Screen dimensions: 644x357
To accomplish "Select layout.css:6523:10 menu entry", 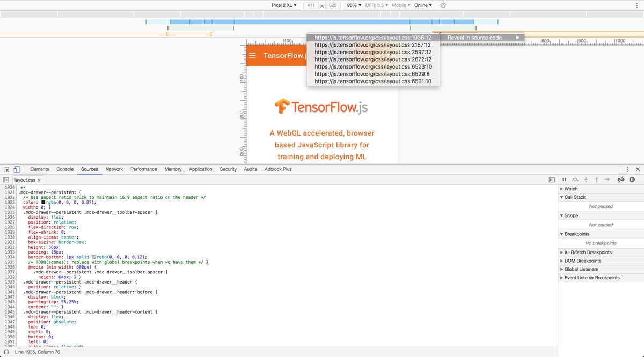I will tap(373, 66).
